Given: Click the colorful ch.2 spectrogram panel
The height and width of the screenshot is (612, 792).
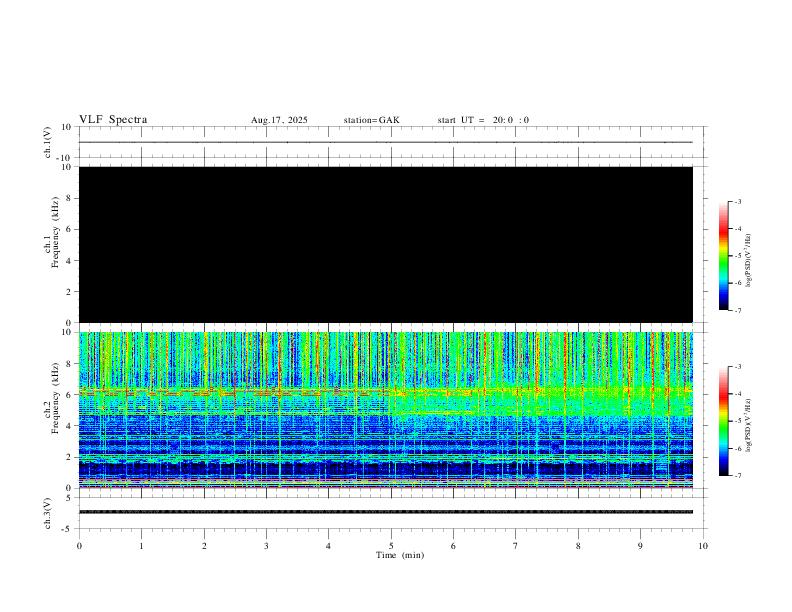Looking at the screenshot, I should point(386,410).
